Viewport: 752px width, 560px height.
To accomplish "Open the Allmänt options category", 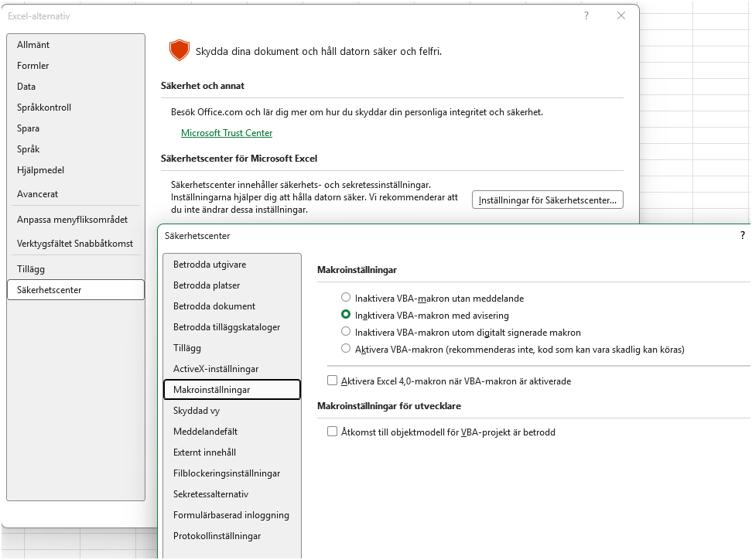I will click(x=76, y=45).
